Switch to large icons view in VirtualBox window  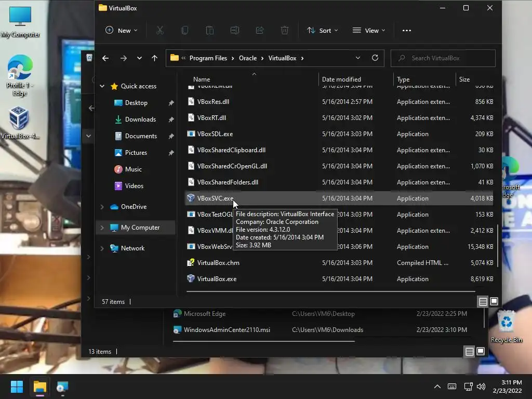pyautogui.click(x=494, y=301)
